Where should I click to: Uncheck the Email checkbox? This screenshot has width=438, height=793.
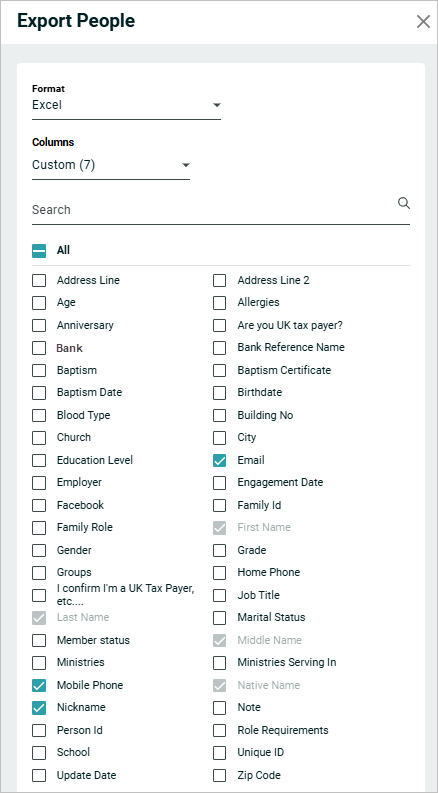click(220, 461)
